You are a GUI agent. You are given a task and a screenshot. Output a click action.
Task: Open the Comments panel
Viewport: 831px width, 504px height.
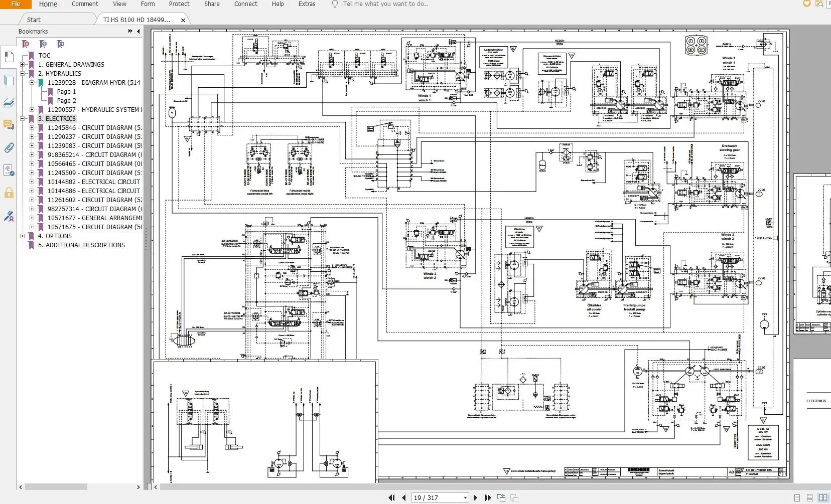9,125
